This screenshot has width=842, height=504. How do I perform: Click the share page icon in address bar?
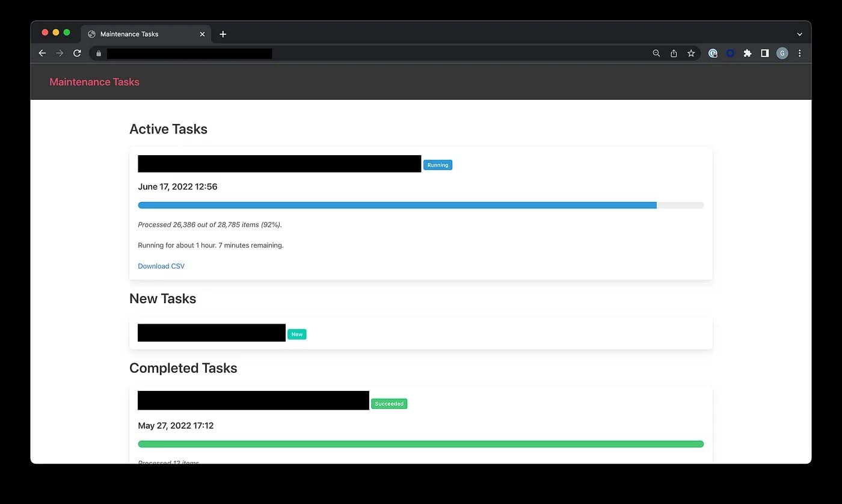[674, 53]
